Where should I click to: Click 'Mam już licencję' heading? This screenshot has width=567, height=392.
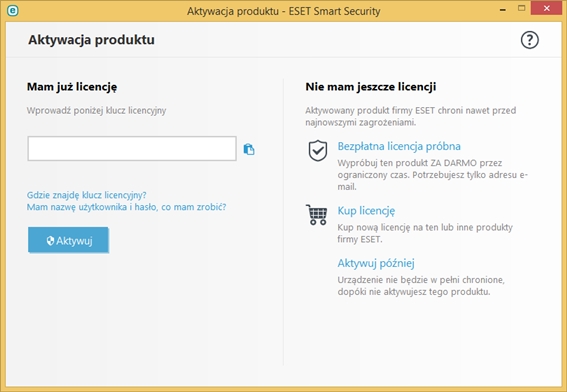coord(72,87)
